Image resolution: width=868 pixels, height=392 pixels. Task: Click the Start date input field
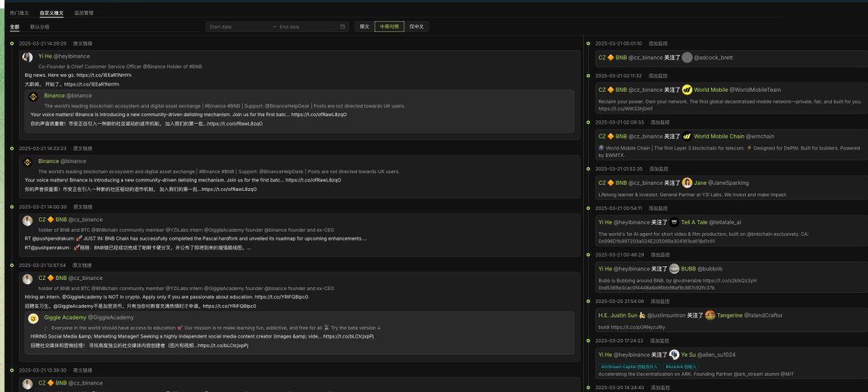pyautogui.click(x=237, y=27)
